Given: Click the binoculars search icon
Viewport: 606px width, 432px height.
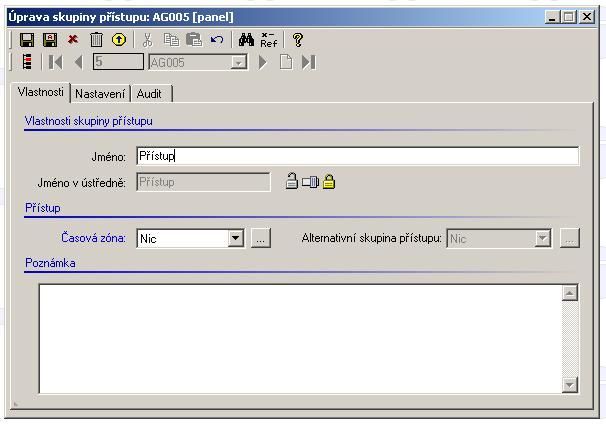Looking at the screenshot, I should pos(246,39).
